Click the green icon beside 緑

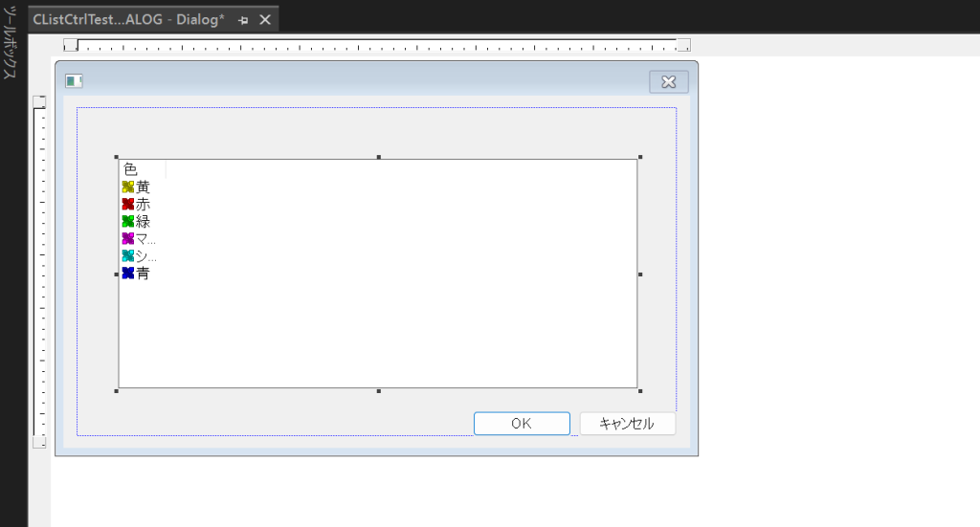pos(127,222)
